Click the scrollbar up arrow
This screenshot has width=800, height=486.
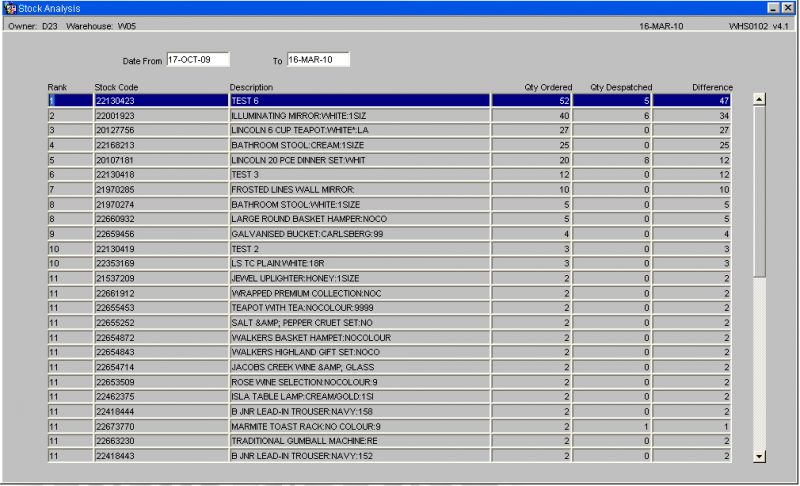pos(759,99)
